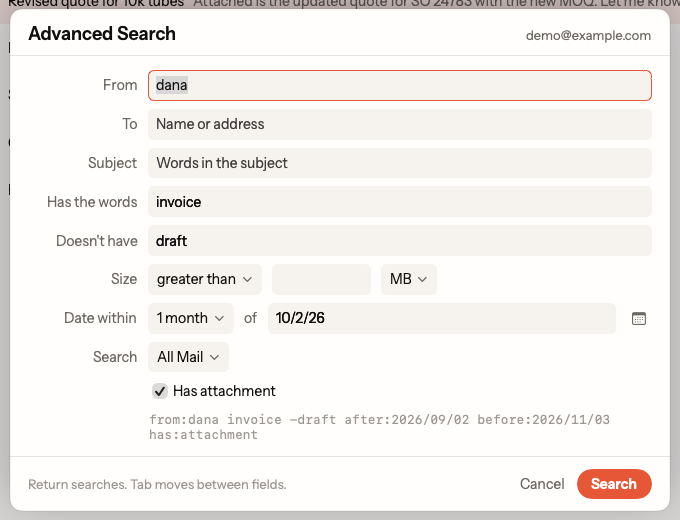Toggle the Has attachment checkbox
Image resolution: width=680 pixels, height=520 pixels.
pyautogui.click(x=160, y=391)
